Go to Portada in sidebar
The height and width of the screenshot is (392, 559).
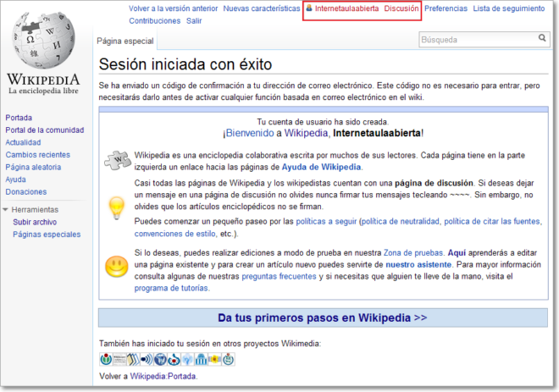[19, 118]
